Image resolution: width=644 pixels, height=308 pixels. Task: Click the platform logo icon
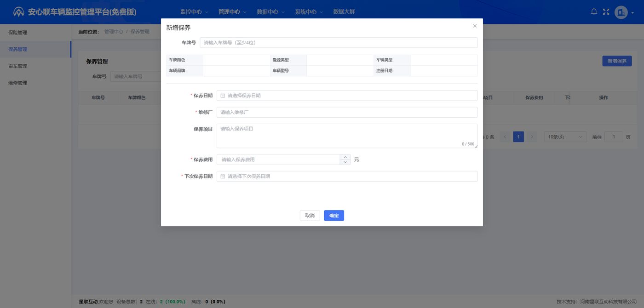click(x=19, y=12)
